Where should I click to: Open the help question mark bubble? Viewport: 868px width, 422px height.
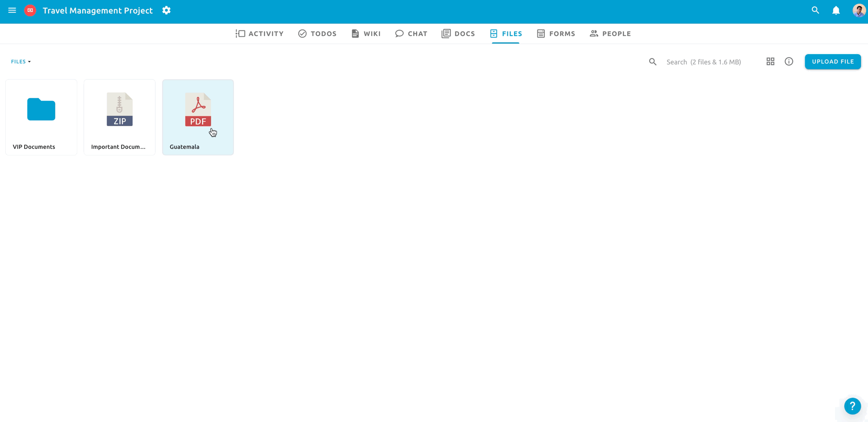click(x=852, y=406)
